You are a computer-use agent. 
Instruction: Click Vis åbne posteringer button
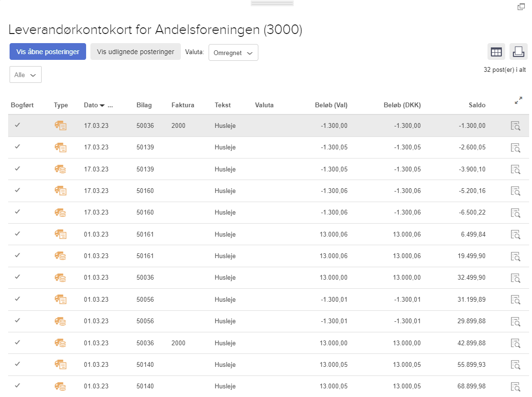(x=47, y=52)
